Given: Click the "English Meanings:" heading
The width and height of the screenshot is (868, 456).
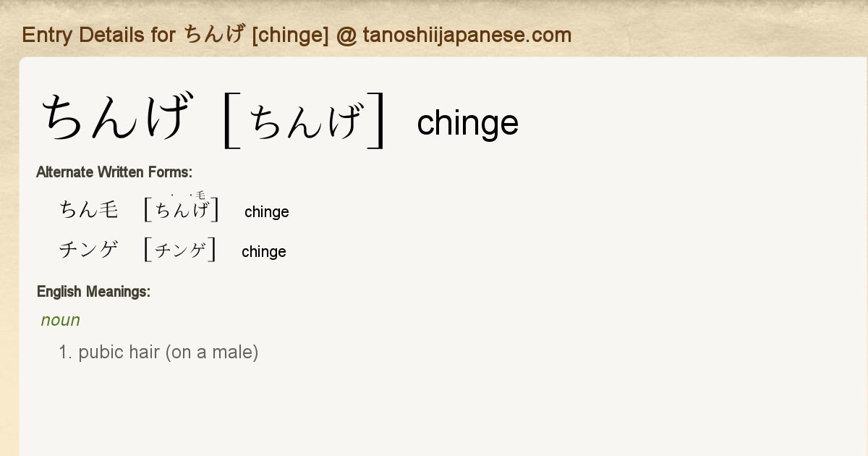Looking at the screenshot, I should pos(93,292).
